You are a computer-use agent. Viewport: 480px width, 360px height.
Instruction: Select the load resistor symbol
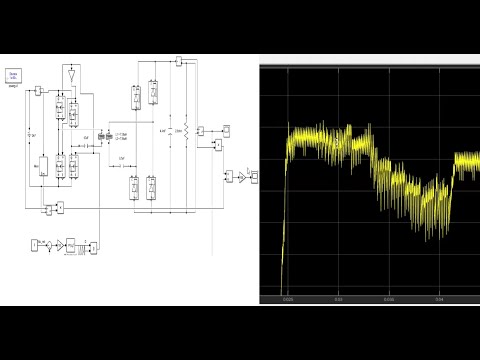[186, 131]
